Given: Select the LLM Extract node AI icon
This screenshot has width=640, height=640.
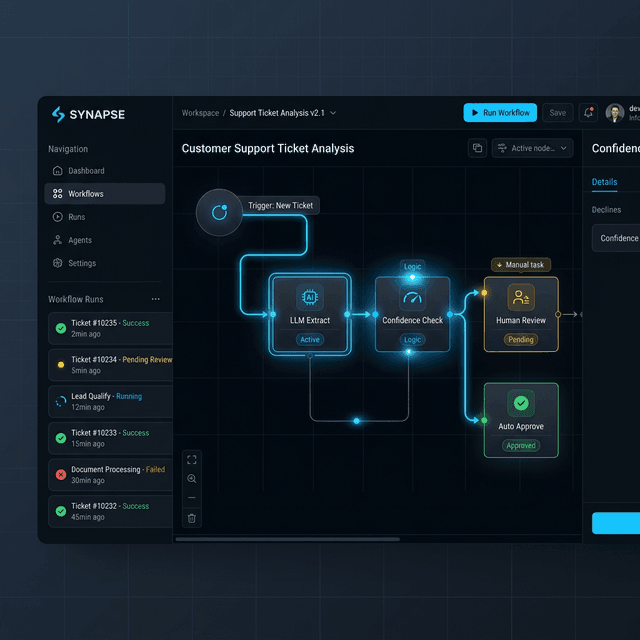Looking at the screenshot, I should [x=310, y=297].
